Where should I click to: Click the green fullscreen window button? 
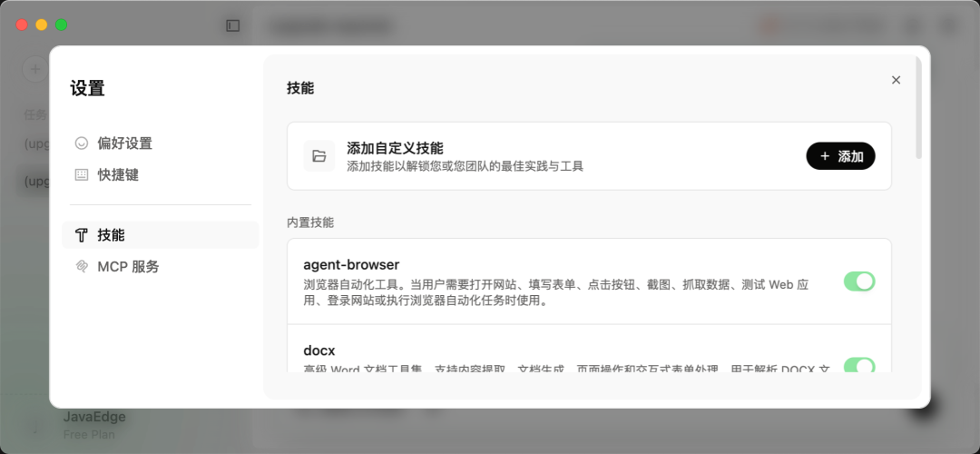click(x=62, y=25)
